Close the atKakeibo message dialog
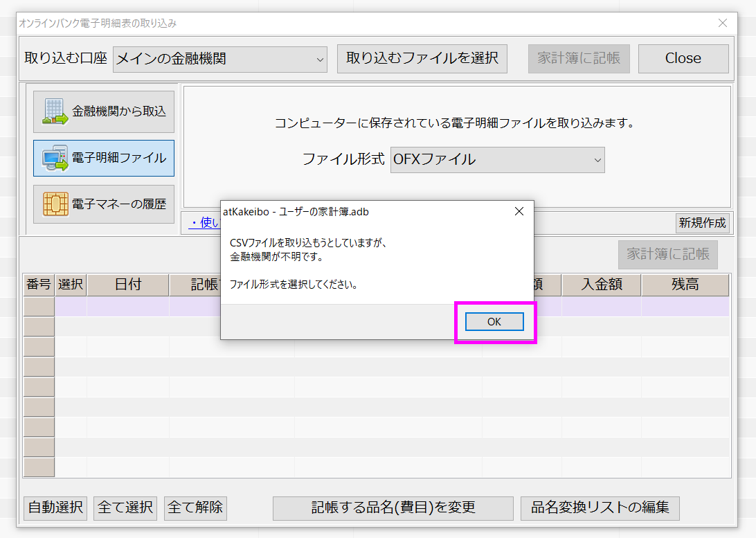The image size is (756, 538). click(519, 212)
